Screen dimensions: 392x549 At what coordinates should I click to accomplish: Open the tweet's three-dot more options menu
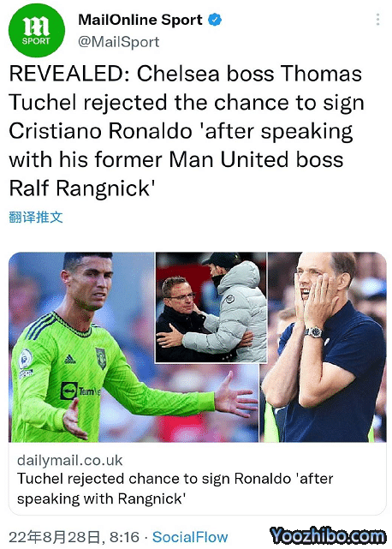[x=377, y=20]
